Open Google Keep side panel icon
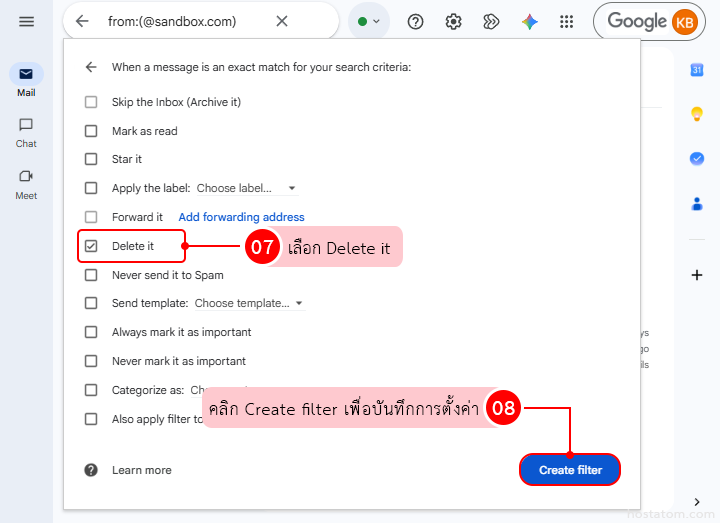The height and width of the screenshot is (523, 720). pyautogui.click(x=697, y=113)
